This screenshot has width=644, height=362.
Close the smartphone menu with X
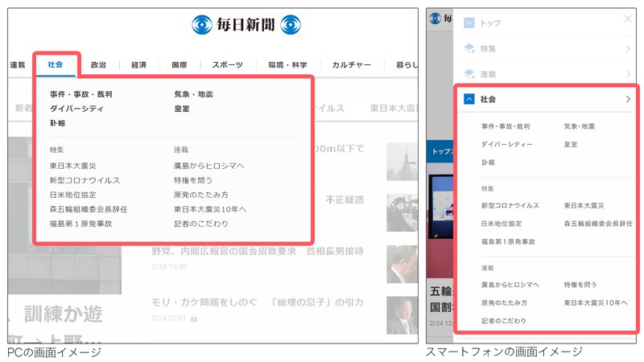click(628, 19)
